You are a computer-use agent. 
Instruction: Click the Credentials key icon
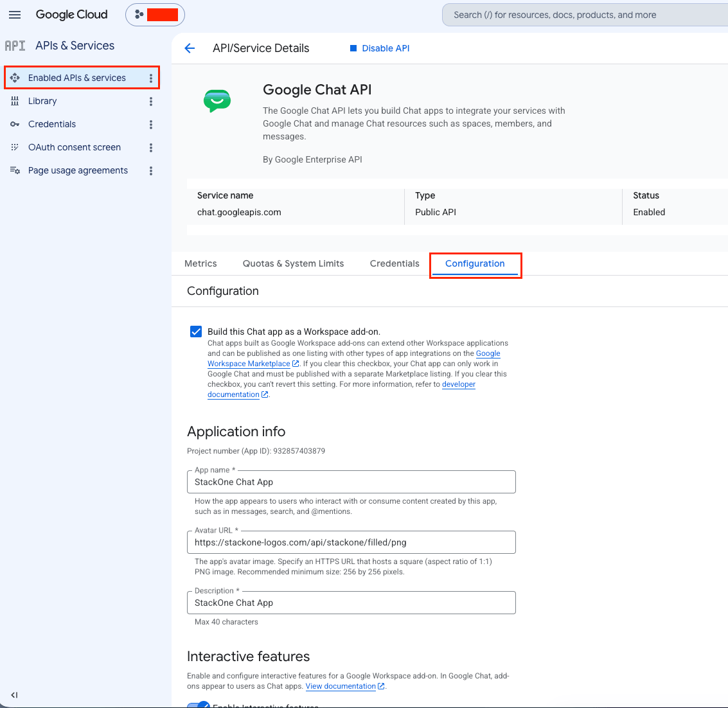point(15,124)
